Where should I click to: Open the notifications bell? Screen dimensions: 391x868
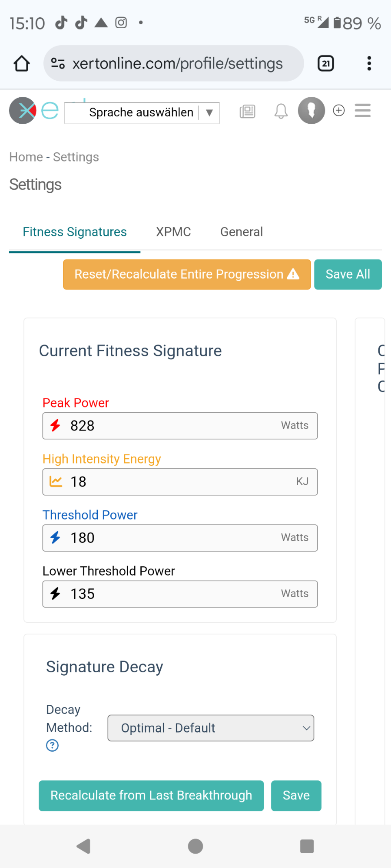281,112
